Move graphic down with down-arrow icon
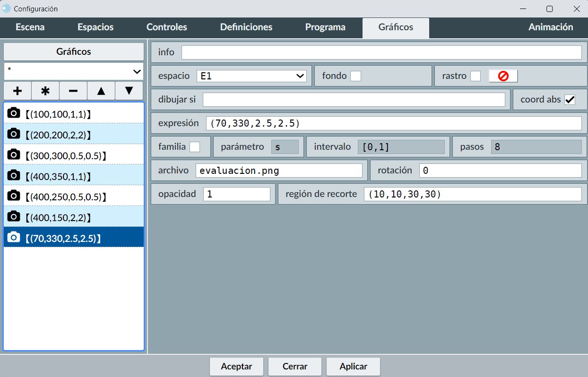Image resolution: width=588 pixels, height=377 pixels. [x=129, y=91]
